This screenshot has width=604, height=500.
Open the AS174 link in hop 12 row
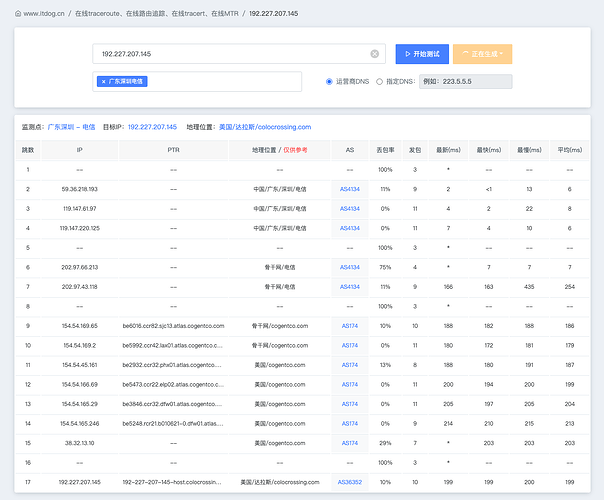pos(350,384)
